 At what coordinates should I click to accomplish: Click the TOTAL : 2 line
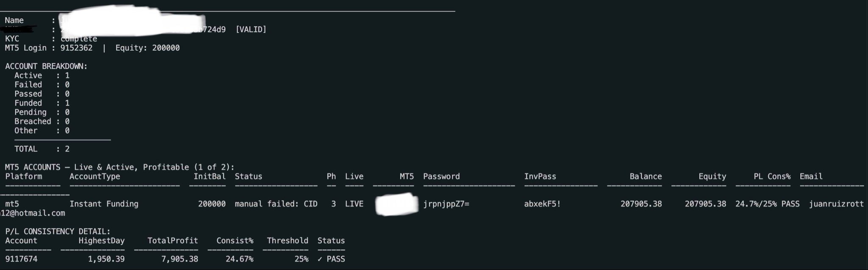[42, 149]
